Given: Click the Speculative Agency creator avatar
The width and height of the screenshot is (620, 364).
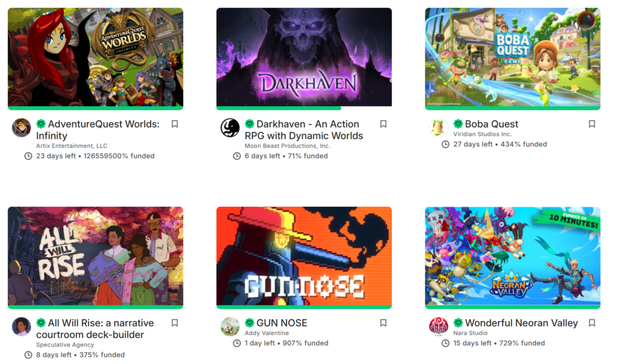Looking at the screenshot, I should click(21, 327).
